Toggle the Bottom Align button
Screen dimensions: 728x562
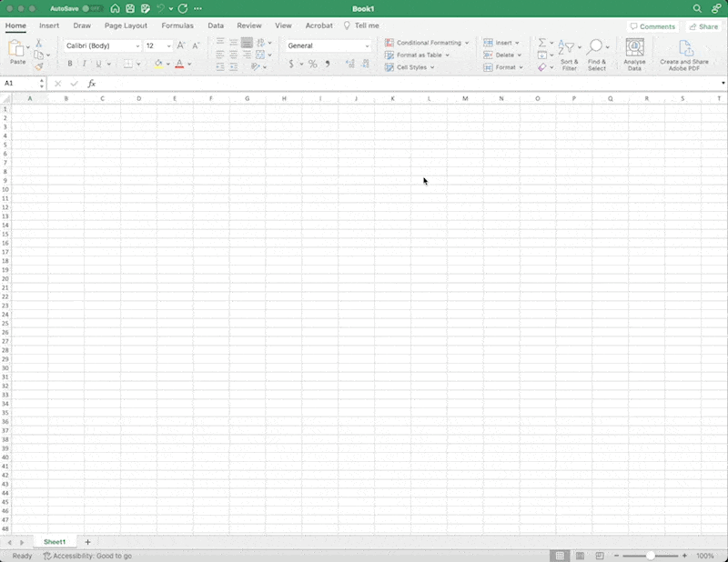click(x=247, y=42)
